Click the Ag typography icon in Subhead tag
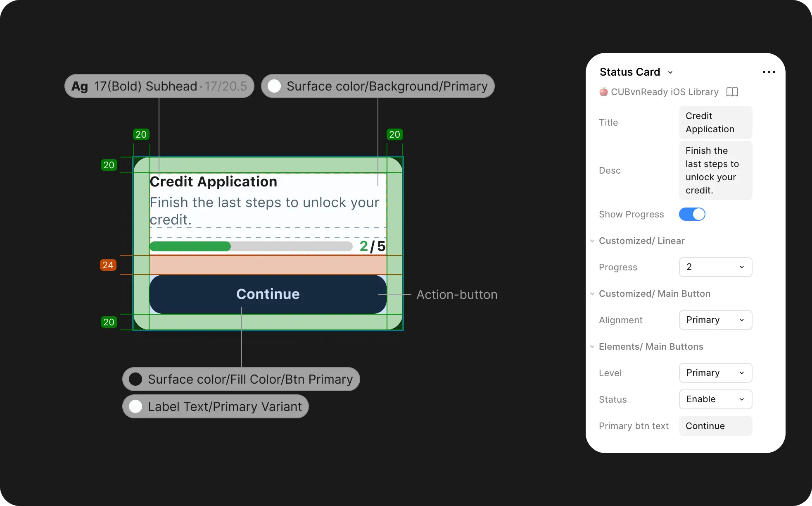Viewport: 812px width, 506px height. point(80,86)
